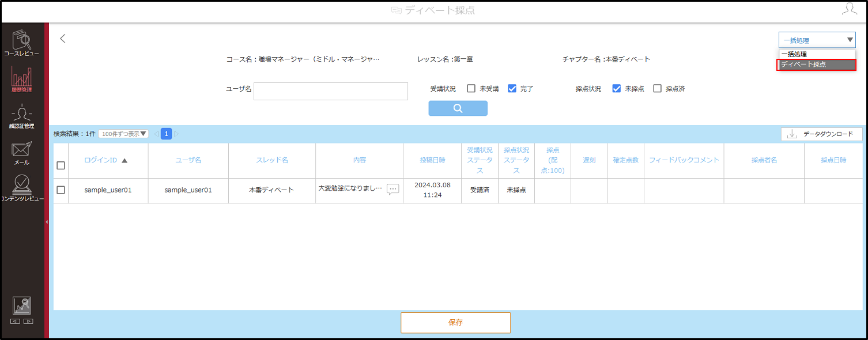Uncheck the 完了 checkbox
This screenshot has width=868, height=340.
click(x=512, y=89)
